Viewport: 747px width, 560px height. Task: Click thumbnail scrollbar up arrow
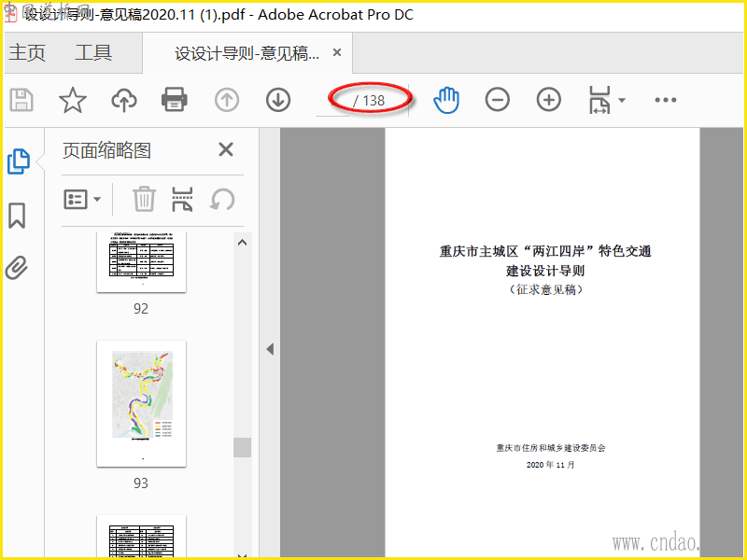point(242,243)
